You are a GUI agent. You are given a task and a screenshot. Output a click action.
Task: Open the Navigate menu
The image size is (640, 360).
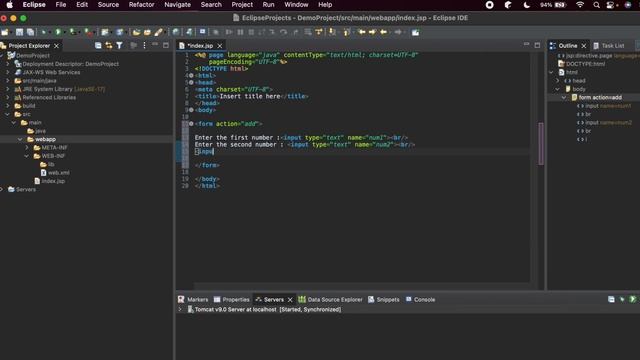pyautogui.click(x=177, y=5)
